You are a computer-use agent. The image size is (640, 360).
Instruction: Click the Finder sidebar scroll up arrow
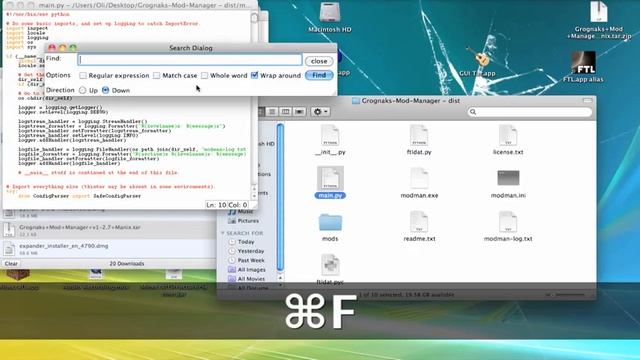click(x=280, y=278)
